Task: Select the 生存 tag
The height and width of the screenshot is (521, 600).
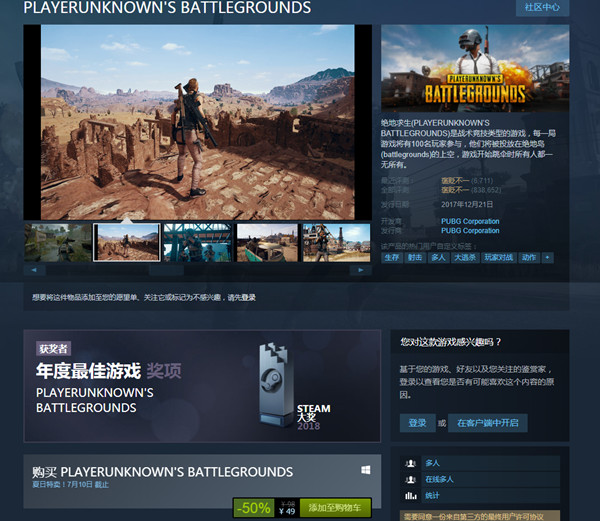Action: click(392, 257)
